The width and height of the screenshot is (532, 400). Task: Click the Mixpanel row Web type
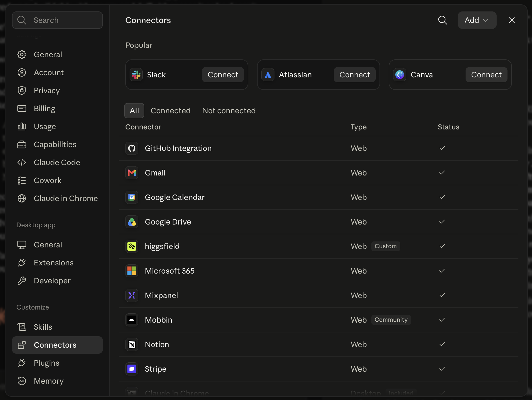359,295
